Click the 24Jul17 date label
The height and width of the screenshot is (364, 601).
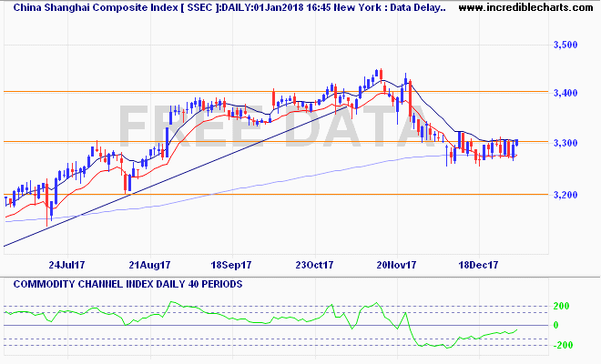[x=66, y=265]
